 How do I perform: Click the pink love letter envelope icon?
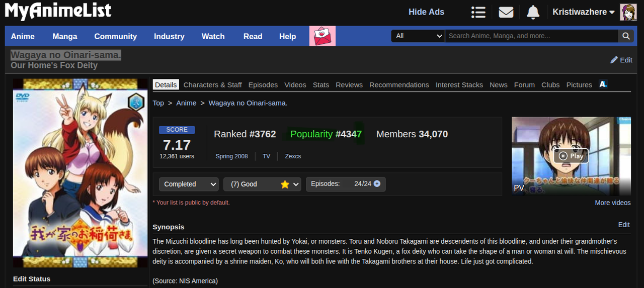click(x=323, y=36)
